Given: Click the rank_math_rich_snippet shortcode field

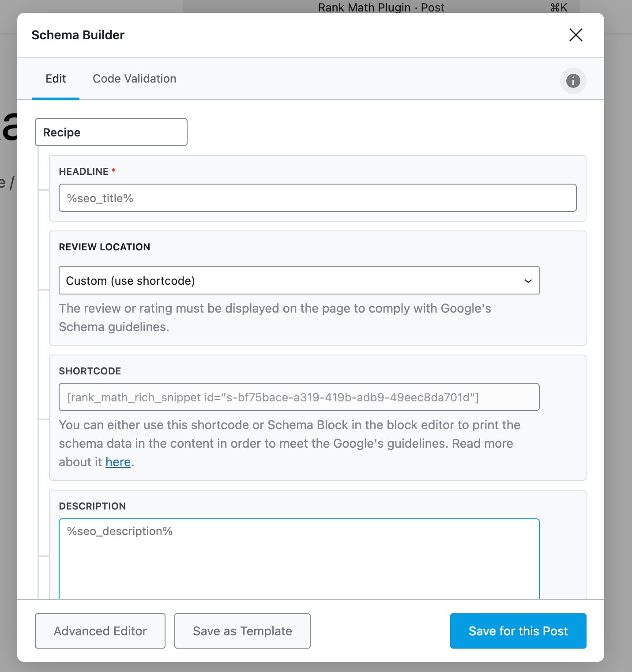Looking at the screenshot, I should click(x=299, y=397).
